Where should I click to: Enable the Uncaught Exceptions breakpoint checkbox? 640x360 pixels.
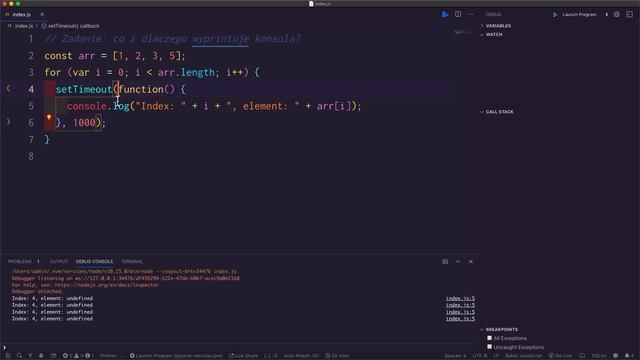coord(489,347)
